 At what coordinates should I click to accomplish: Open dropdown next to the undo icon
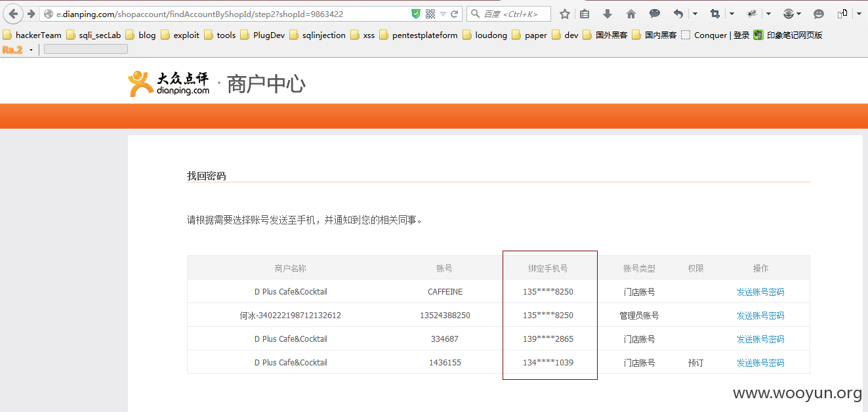695,14
